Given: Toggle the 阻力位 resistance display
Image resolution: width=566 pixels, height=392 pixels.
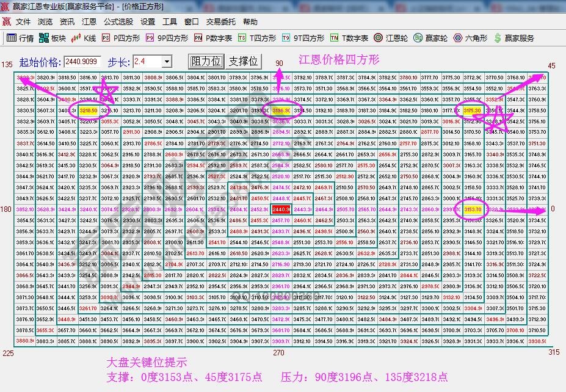Looking at the screenshot, I should pyautogui.click(x=205, y=61).
